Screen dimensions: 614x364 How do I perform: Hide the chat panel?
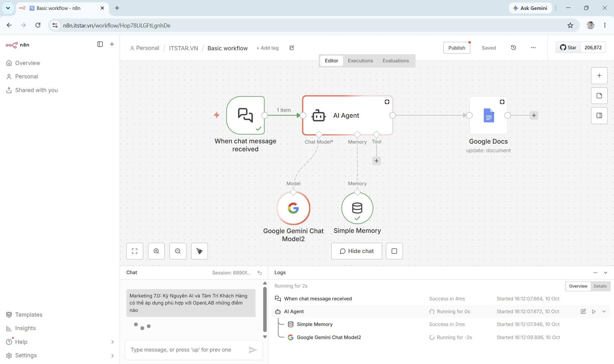pos(357,251)
